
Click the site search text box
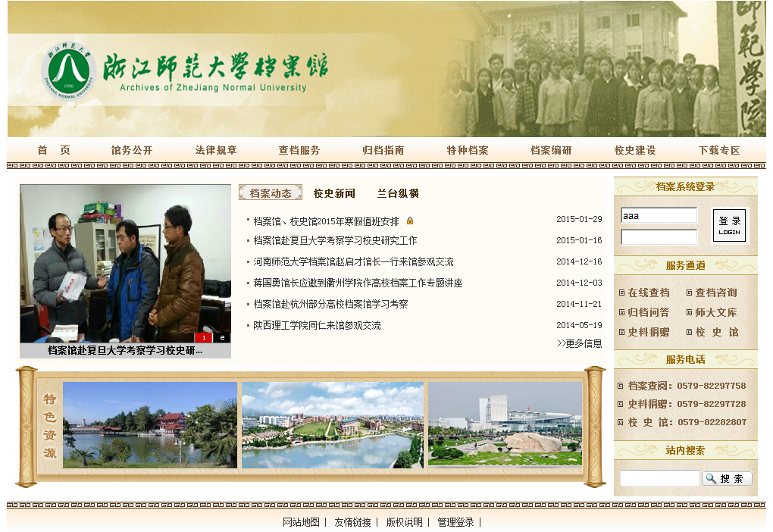pyautogui.click(x=659, y=479)
